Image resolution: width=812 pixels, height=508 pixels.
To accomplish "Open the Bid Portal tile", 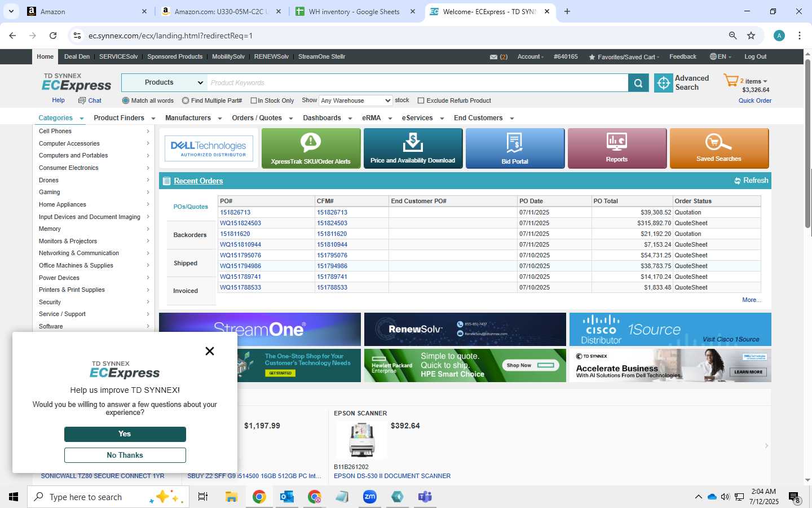I will click(515, 148).
